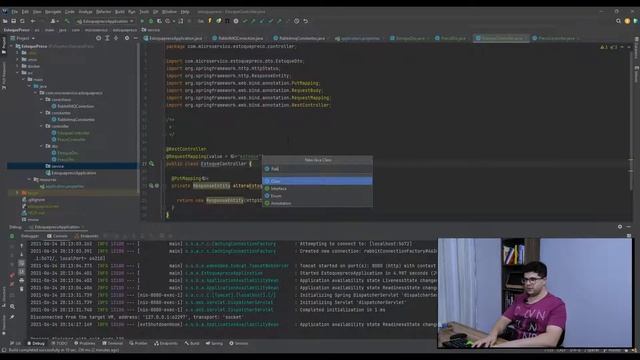This screenshot has height=360, width=640.
Task: Click the Expand All icon in Project panel
Action: pyautogui.click(x=107, y=38)
